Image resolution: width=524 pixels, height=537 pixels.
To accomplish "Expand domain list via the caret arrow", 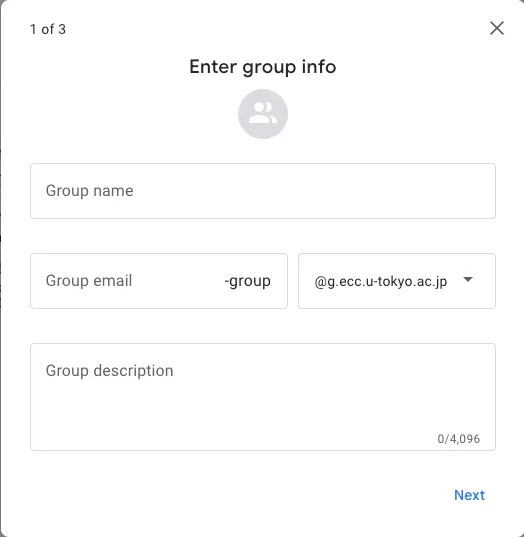I will click(x=468, y=279).
